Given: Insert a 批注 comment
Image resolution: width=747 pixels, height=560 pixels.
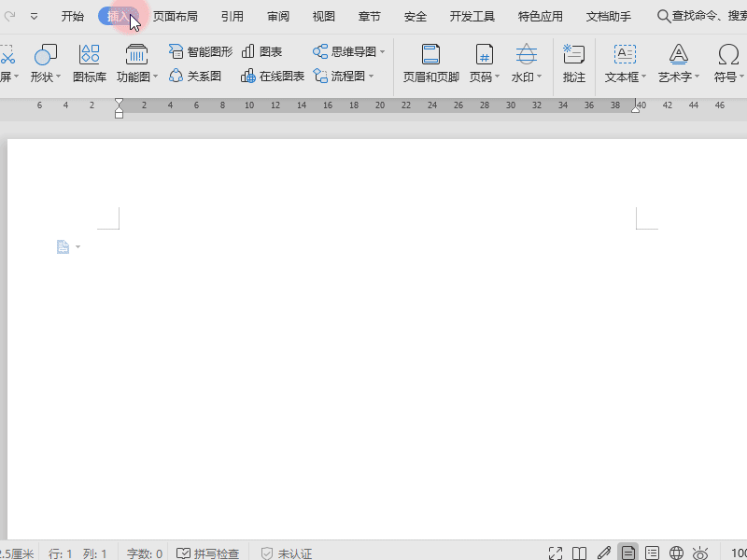Looking at the screenshot, I should (573, 63).
